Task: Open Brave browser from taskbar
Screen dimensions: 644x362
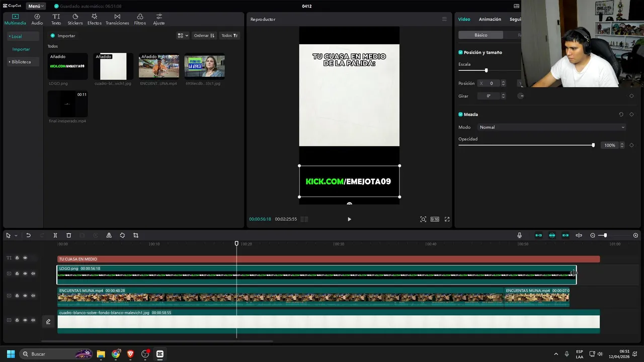Action: [x=131, y=354]
